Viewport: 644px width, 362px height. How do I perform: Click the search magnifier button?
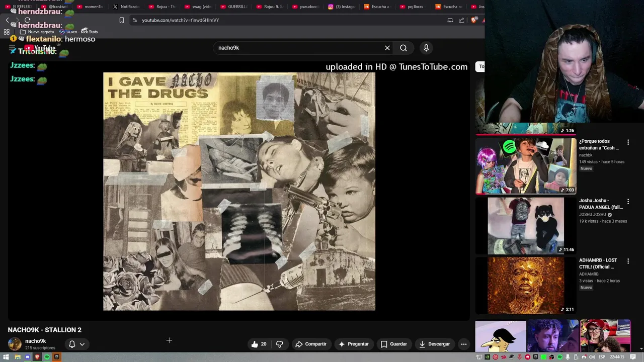coord(404,48)
